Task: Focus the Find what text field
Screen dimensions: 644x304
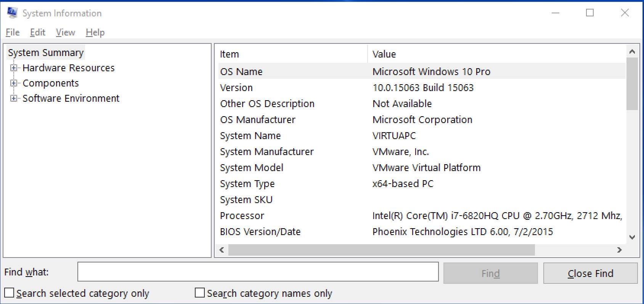Action: pyautogui.click(x=258, y=272)
